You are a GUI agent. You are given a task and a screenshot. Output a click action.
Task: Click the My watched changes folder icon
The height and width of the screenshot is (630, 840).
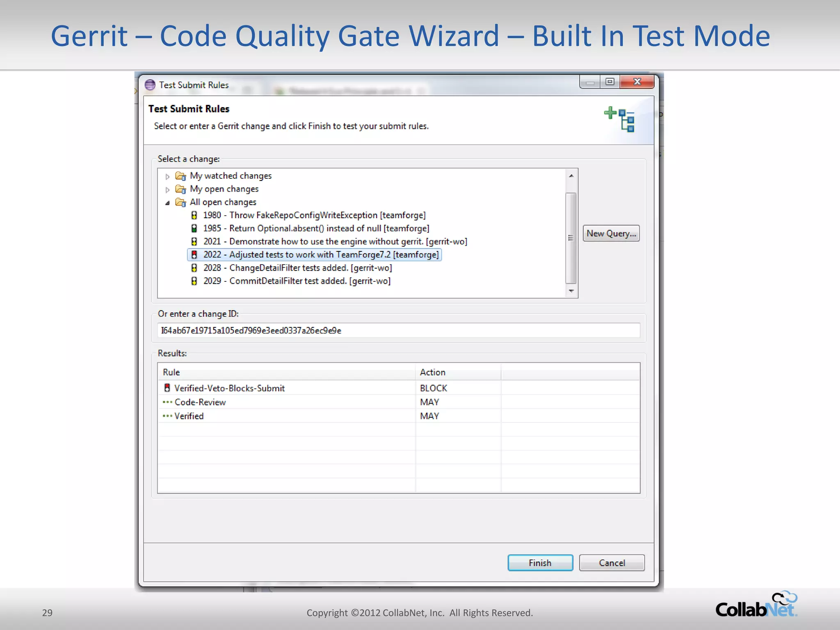point(180,176)
